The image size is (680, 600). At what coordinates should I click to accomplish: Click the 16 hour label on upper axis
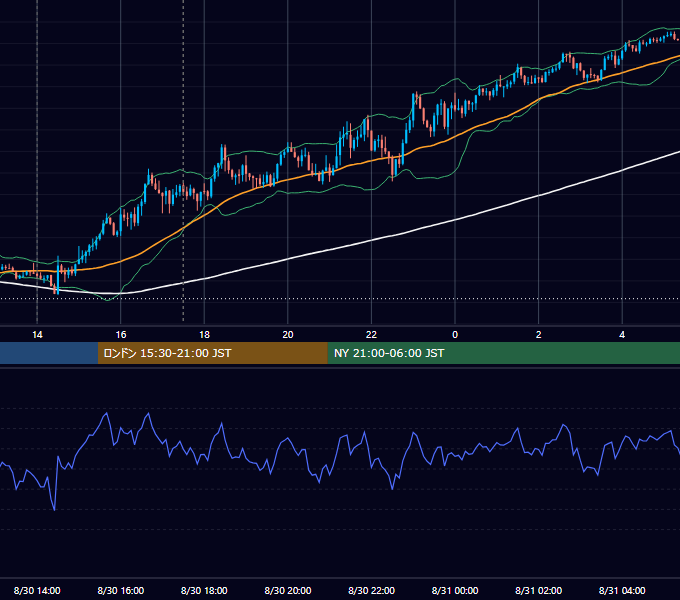tap(121, 335)
